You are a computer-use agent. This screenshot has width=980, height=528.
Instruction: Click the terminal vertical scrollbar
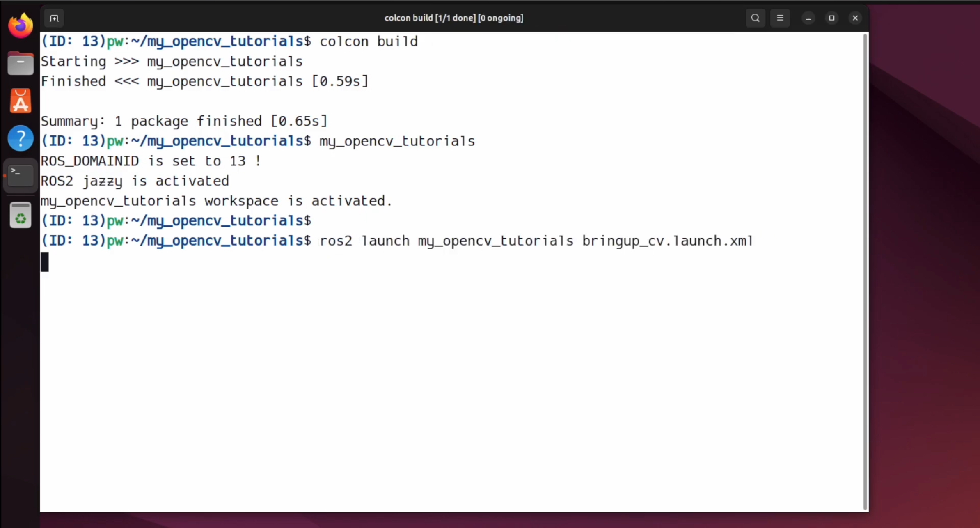click(x=865, y=271)
